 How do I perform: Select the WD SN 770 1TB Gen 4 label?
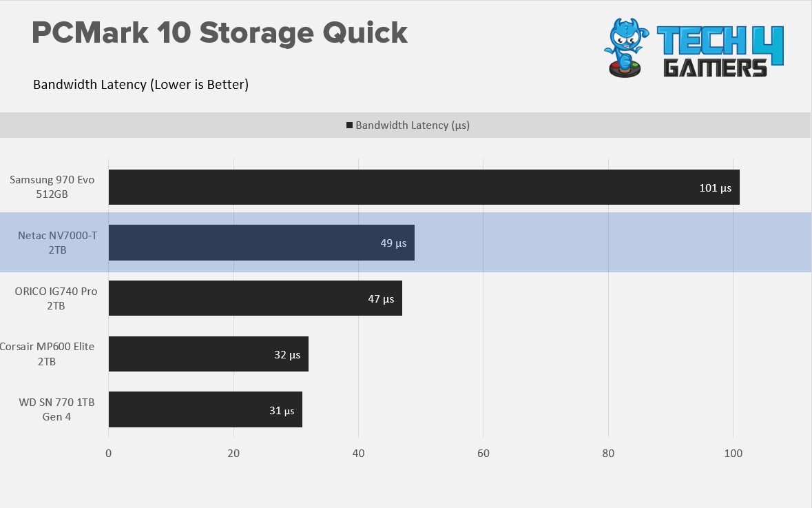coord(56,409)
